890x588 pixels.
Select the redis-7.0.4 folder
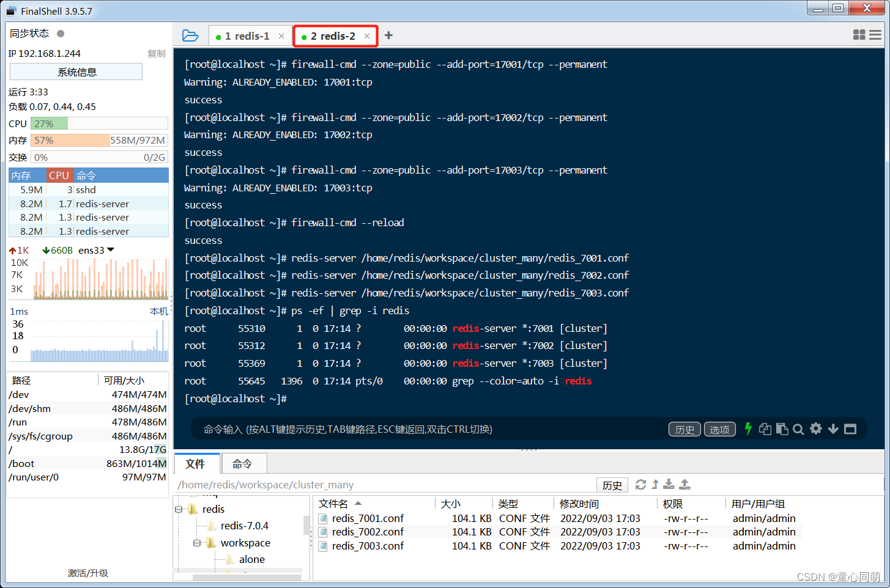pyautogui.click(x=244, y=526)
